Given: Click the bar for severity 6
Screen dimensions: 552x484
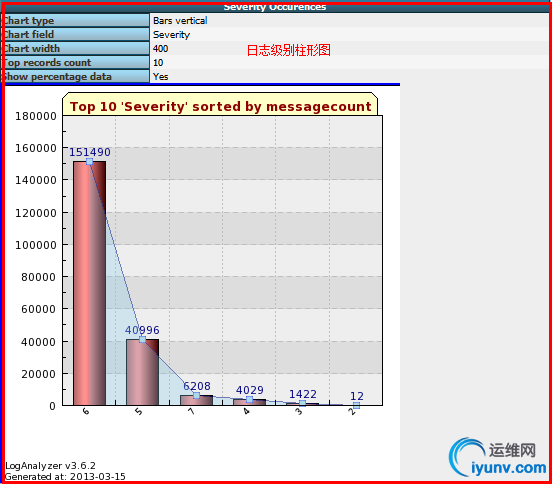Looking at the screenshot, I should (x=89, y=283).
